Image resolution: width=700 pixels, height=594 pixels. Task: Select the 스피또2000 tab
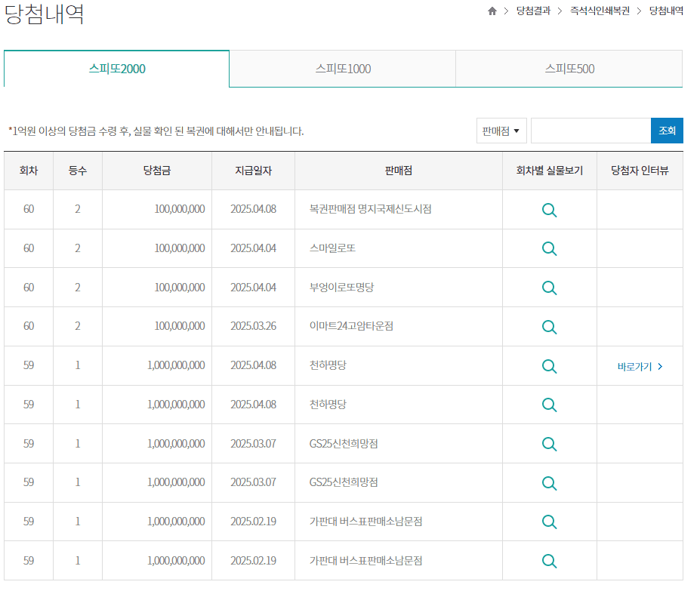[x=116, y=69]
